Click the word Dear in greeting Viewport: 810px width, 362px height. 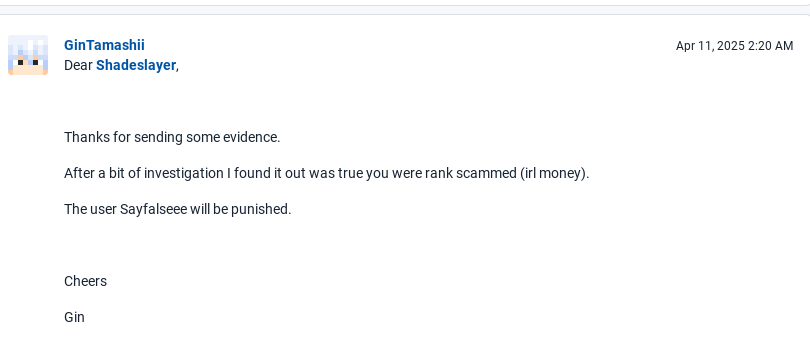(x=79, y=66)
